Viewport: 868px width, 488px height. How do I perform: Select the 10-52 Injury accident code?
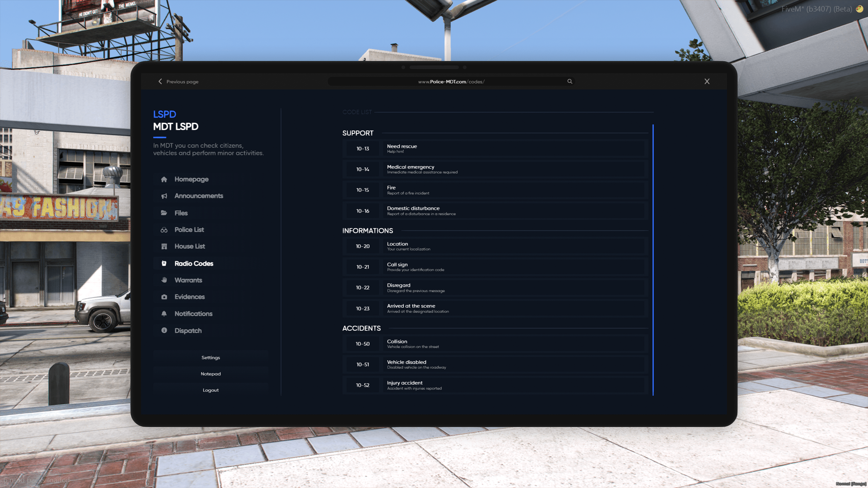pos(495,385)
